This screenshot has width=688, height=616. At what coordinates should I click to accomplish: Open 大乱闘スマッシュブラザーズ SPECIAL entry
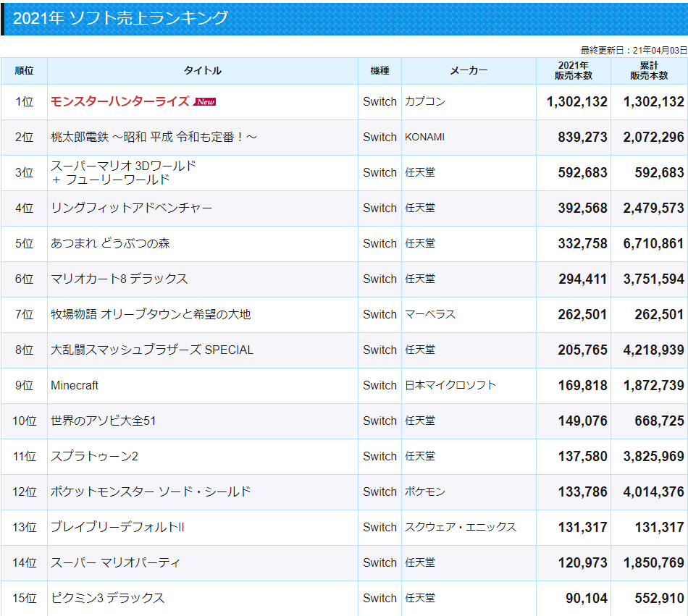coord(152,350)
